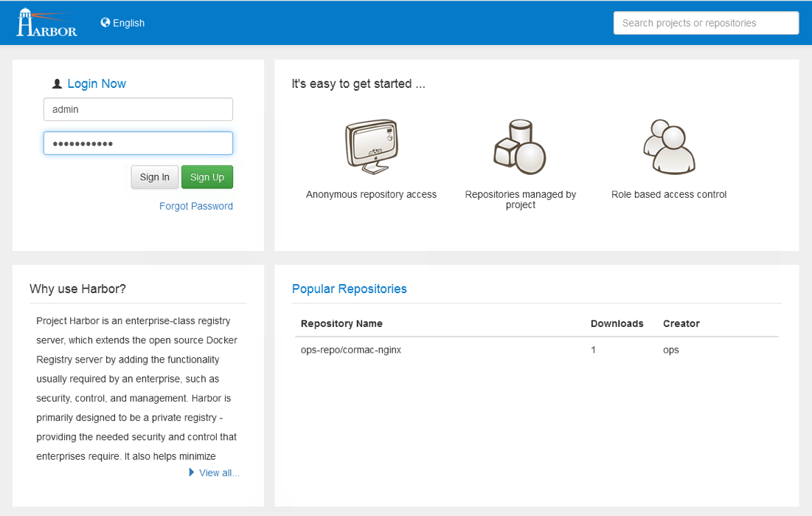This screenshot has width=812, height=516.
Task: Open the ops-repo/cormac-nginx repository
Action: pyautogui.click(x=351, y=350)
